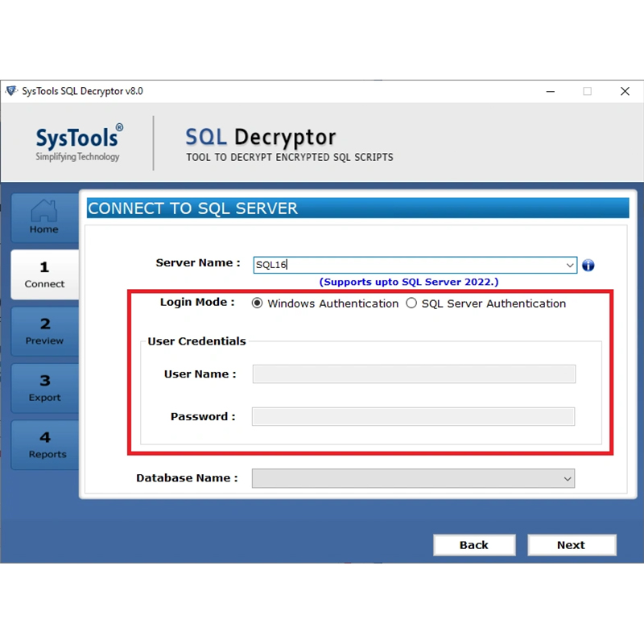
Task: Click the 'Login Mode :' label
Action: (x=197, y=303)
